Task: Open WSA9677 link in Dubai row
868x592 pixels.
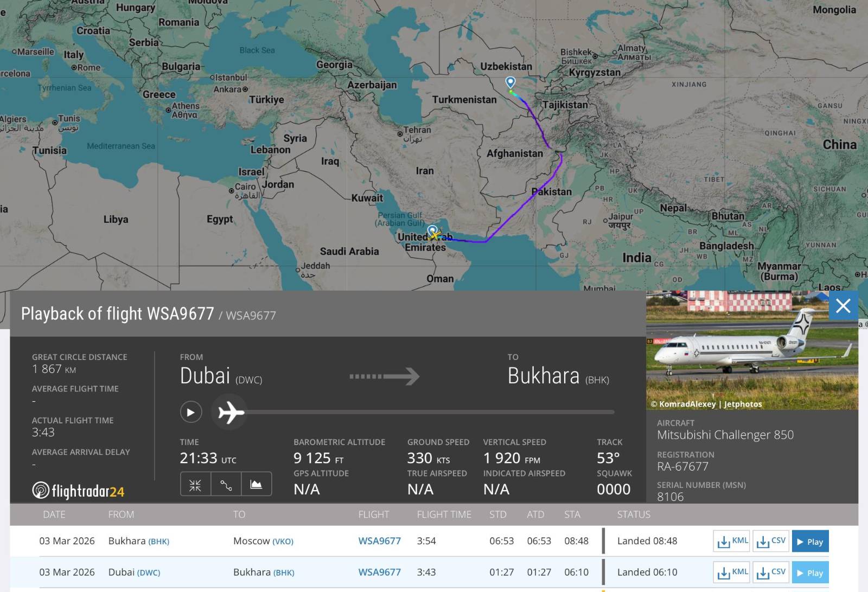Action: 379,572
